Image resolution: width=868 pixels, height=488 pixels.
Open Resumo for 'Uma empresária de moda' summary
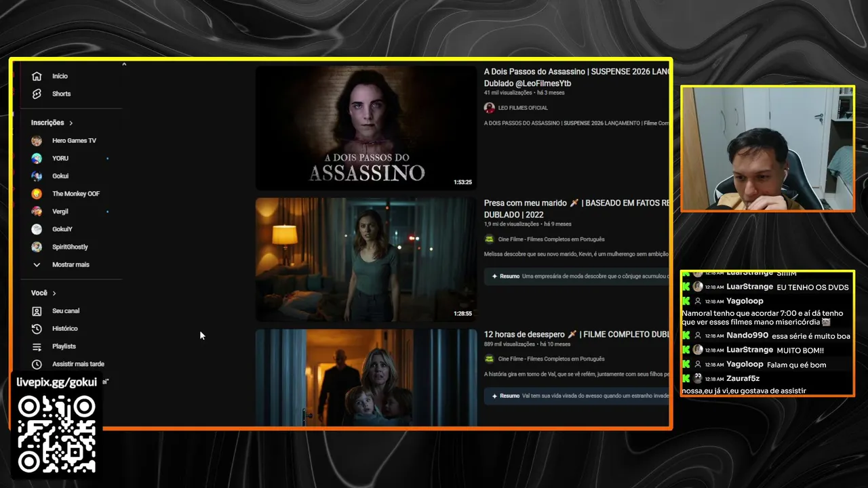(577, 276)
